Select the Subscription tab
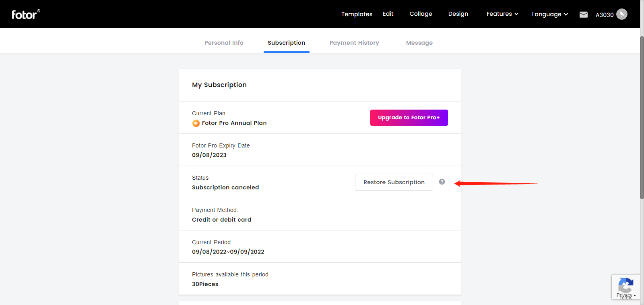The image size is (644, 305). 286,43
